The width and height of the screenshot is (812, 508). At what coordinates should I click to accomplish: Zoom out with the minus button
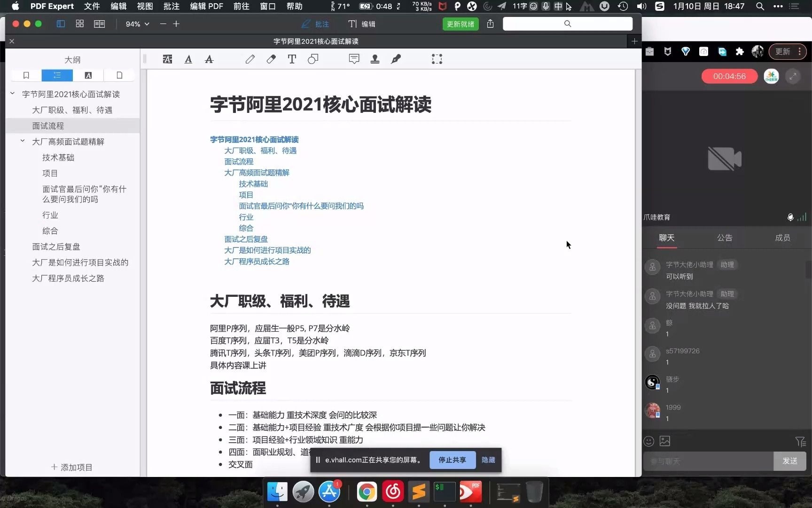(163, 24)
